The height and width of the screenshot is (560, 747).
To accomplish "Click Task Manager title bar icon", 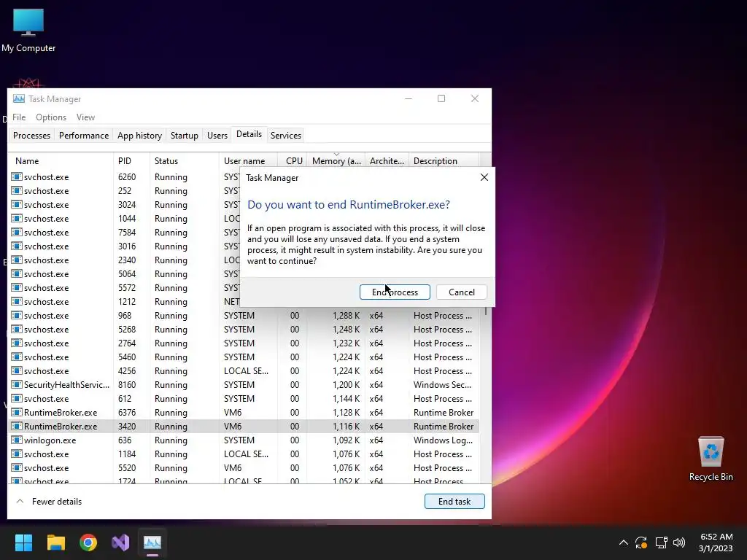I will (18, 98).
